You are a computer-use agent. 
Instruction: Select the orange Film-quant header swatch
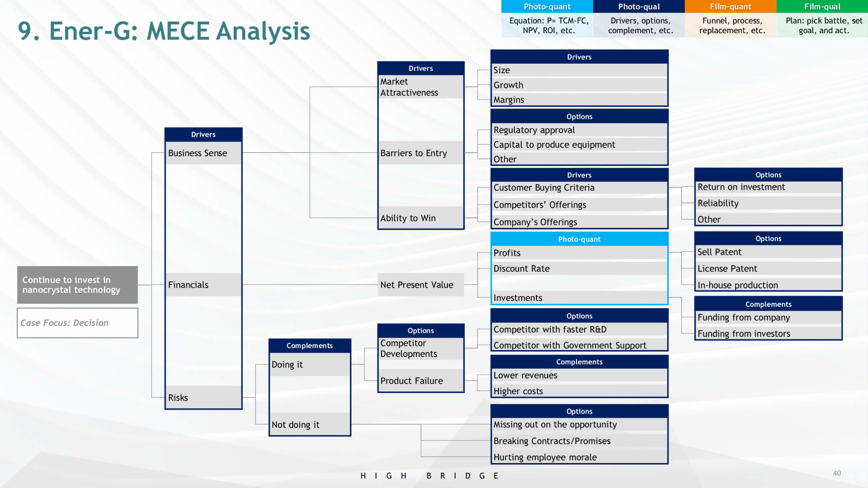[730, 7]
